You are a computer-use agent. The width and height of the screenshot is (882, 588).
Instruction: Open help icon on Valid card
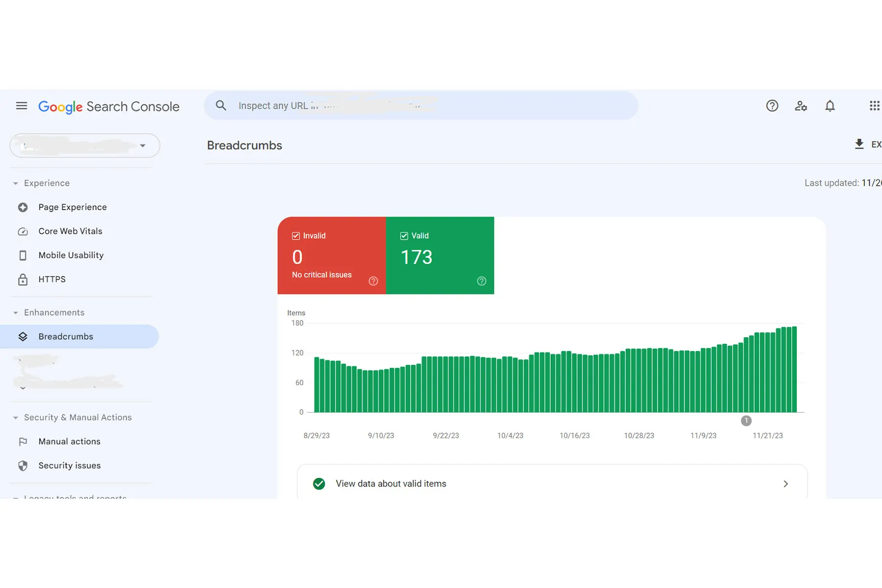pos(482,281)
